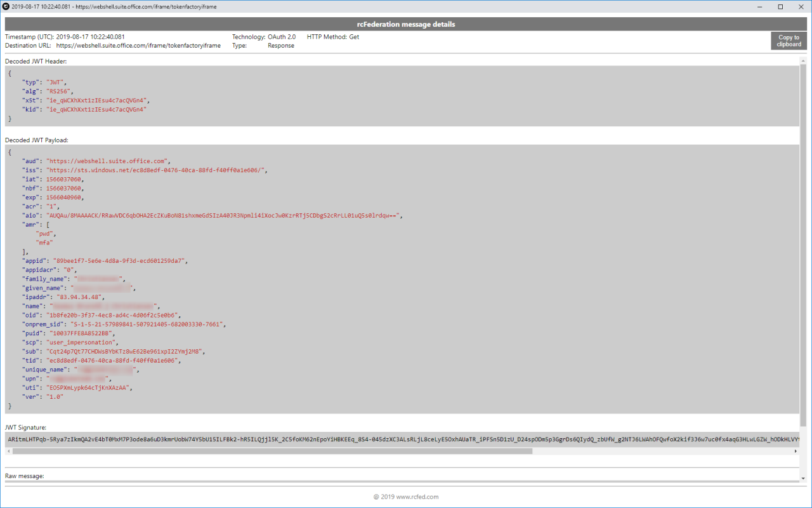Click the "exp" 1566040960 line
This screenshot has height=508, width=812.
click(53, 197)
